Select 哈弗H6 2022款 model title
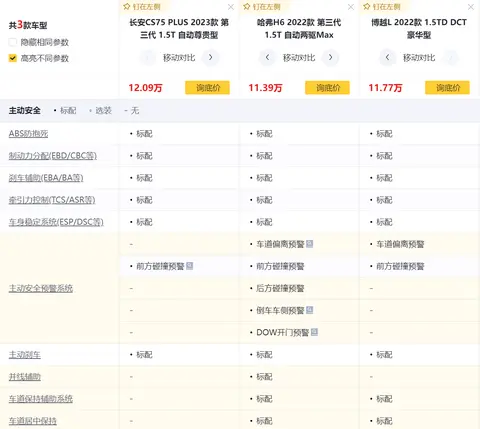This screenshot has height=429, width=480. point(299,29)
